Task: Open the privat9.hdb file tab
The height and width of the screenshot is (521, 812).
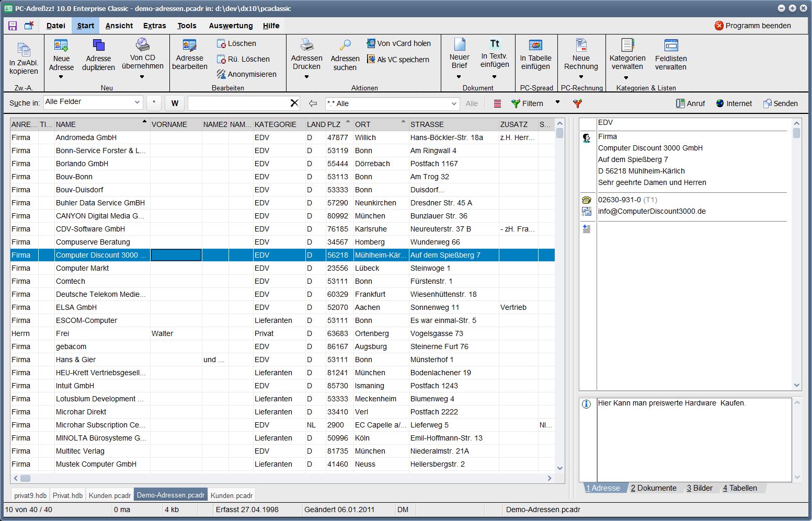Action: [x=30, y=495]
